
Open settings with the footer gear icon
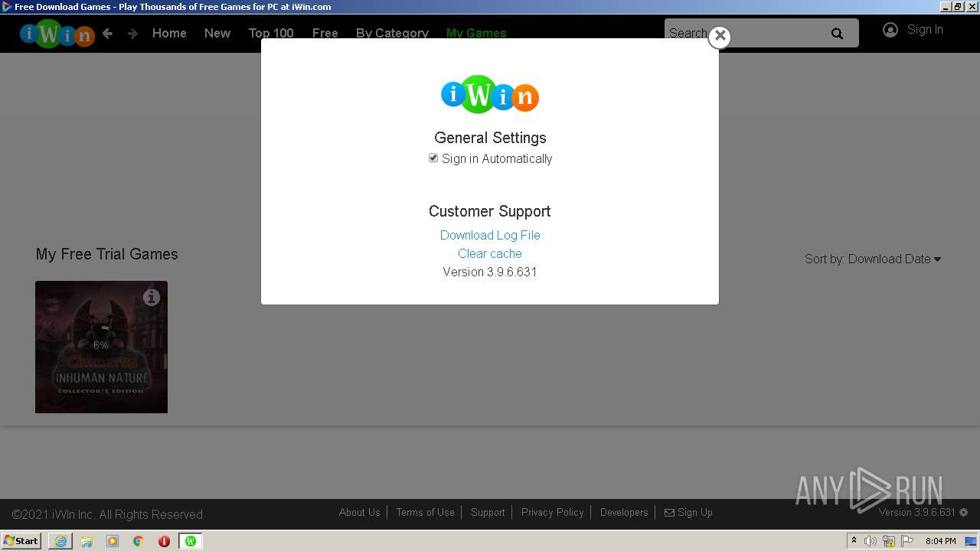click(964, 512)
